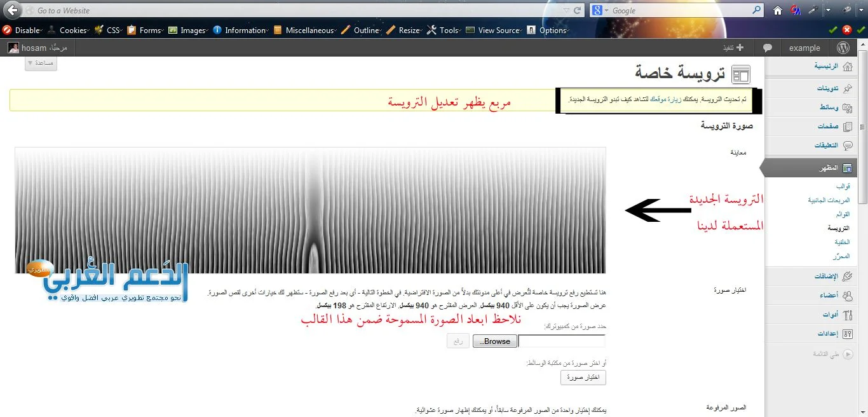Click the Firefox home icon

778,10
